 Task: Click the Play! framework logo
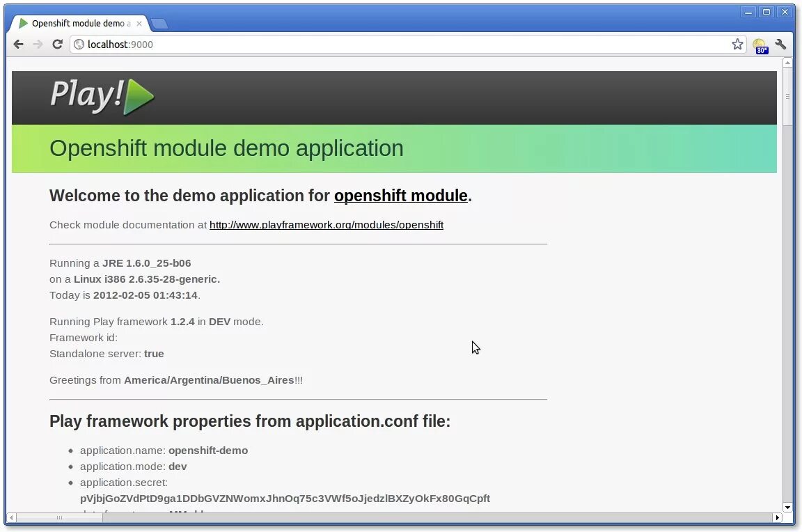tap(102, 96)
